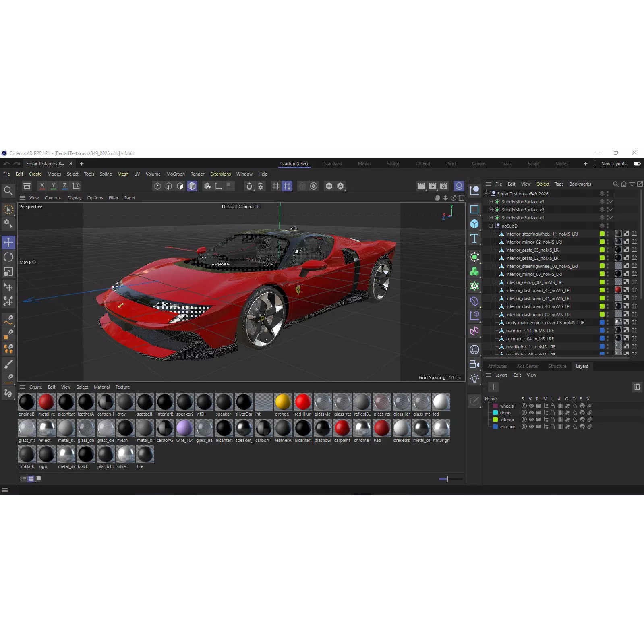Switch to Structure tab

(557, 366)
